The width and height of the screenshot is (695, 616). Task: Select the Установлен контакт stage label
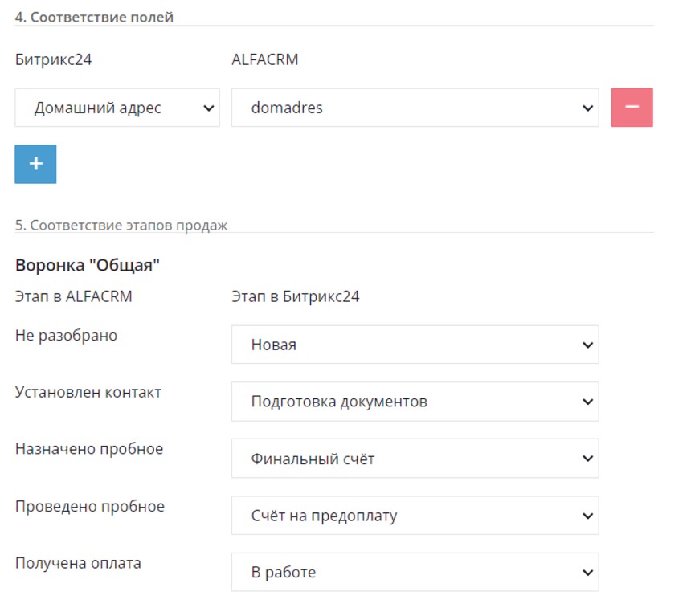click(x=88, y=392)
